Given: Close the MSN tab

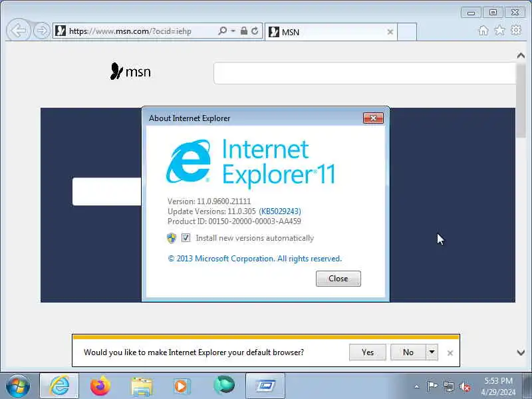Looking at the screenshot, I should 390,32.
